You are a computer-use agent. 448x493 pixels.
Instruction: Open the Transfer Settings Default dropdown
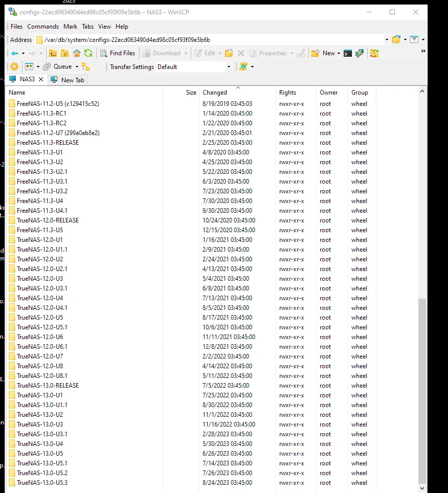229,66
